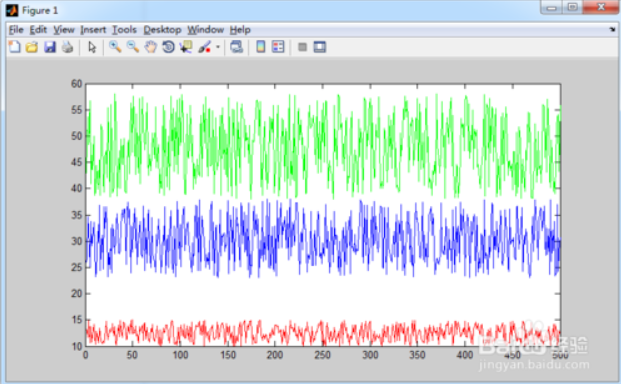
Task: Open the View menu
Action: tap(64, 30)
